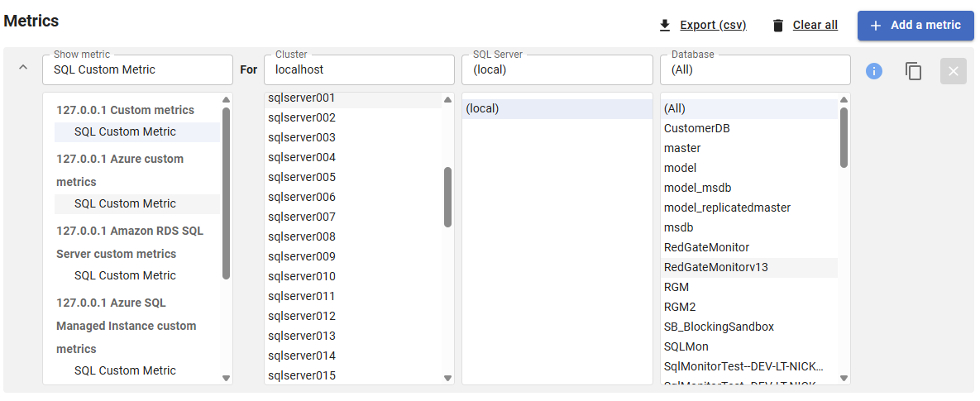This screenshot has width=980, height=401.
Task: Duplicate this metric with copy icon
Action: coord(914,71)
